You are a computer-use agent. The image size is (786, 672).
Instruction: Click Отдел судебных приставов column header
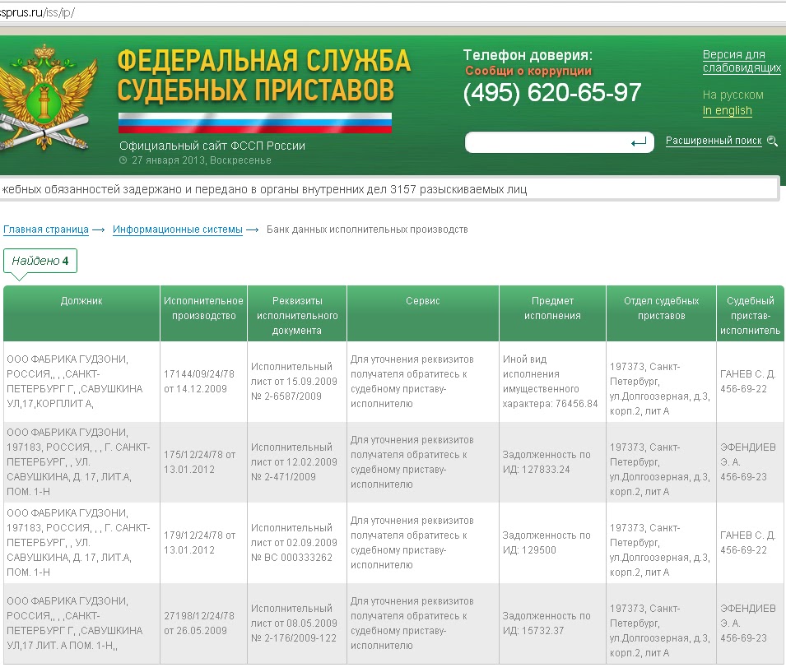point(661,313)
